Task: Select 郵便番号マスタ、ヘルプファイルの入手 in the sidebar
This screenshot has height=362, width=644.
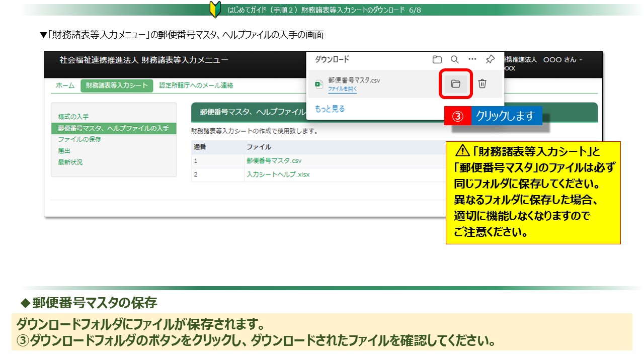Action: coord(113,128)
